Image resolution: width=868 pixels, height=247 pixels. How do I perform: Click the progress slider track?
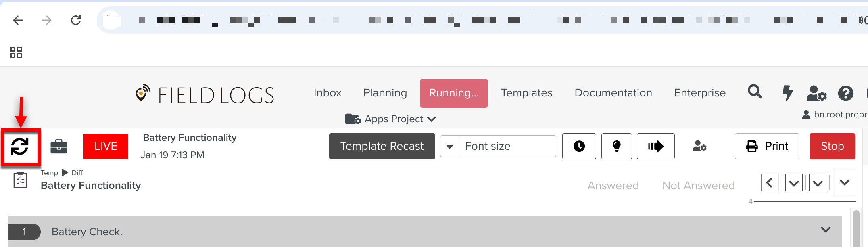click(805, 201)
